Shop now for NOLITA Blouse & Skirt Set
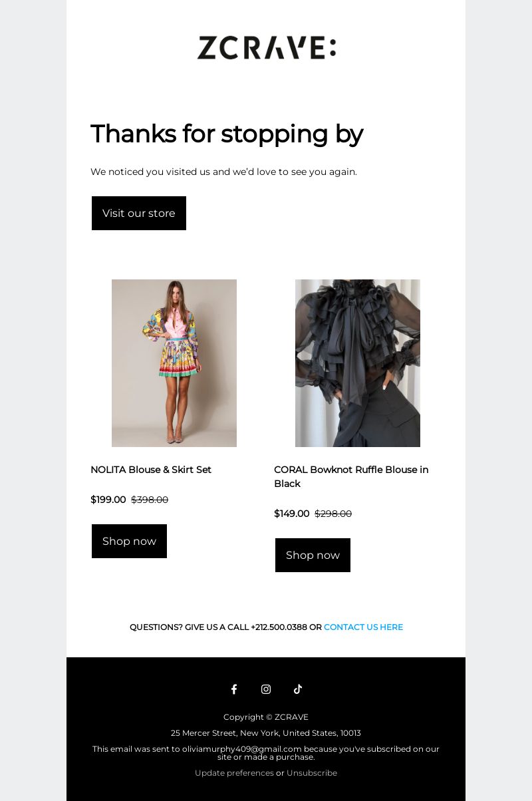The width and height of the screenshot is (532, 801). pyautogui.click(x=129, y=541)
